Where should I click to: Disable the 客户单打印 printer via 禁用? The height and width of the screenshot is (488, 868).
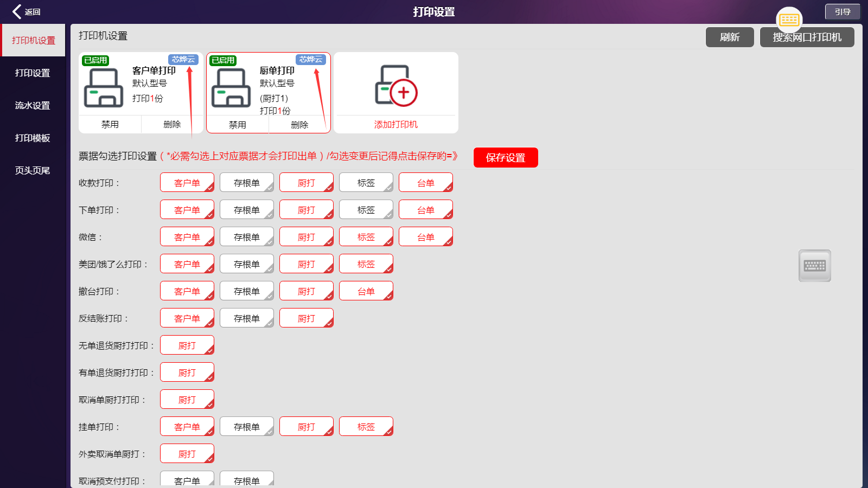tap(110, 124)
